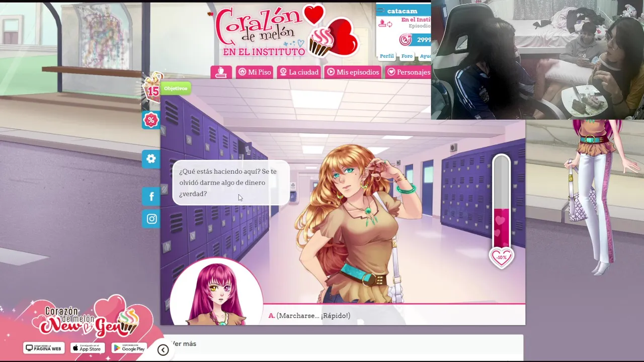Click the small apple book icon in profile box
644x362 pixels.
382,23
